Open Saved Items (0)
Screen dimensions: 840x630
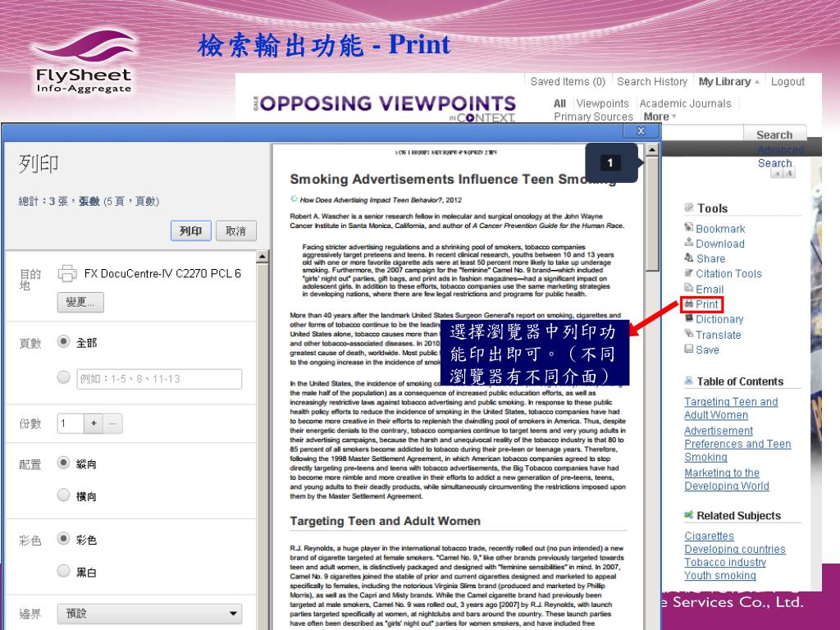tap(568, 81)
